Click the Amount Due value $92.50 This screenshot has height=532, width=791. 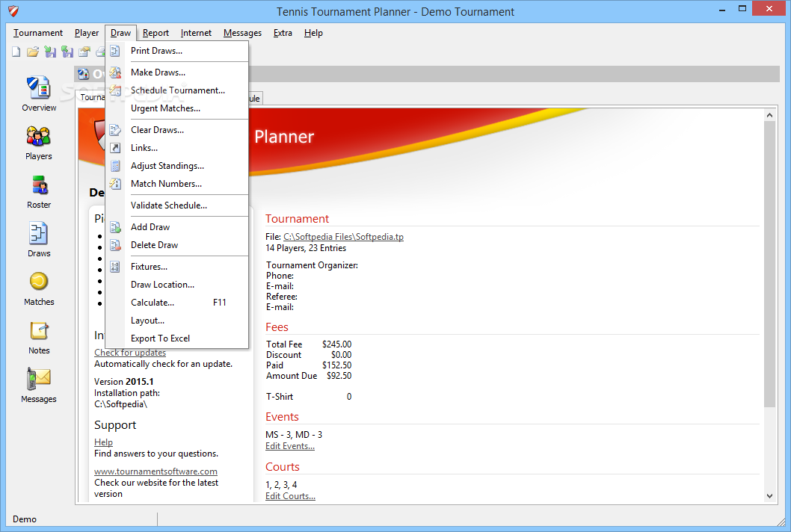pyautogui.click(x=339, y=376)
